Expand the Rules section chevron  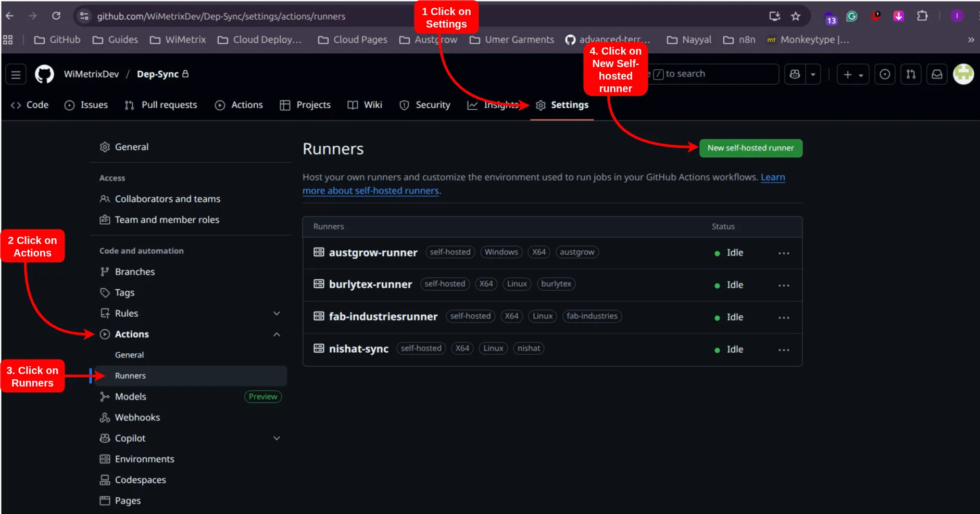(x=277, y=313)
